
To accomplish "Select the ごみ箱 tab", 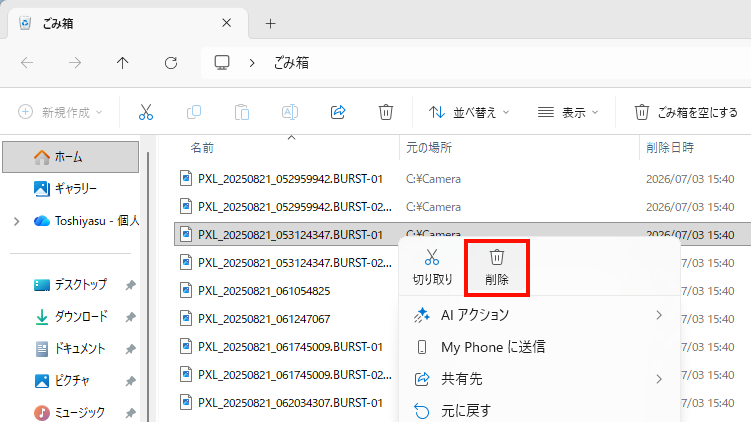I will tap(128, 23).
